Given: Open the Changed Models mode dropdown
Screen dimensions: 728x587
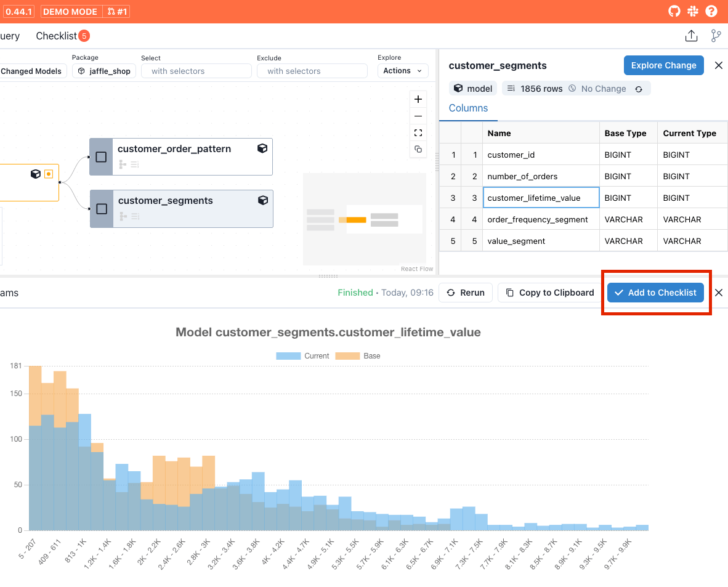Looking at the screenshot, I should (31, 71).
